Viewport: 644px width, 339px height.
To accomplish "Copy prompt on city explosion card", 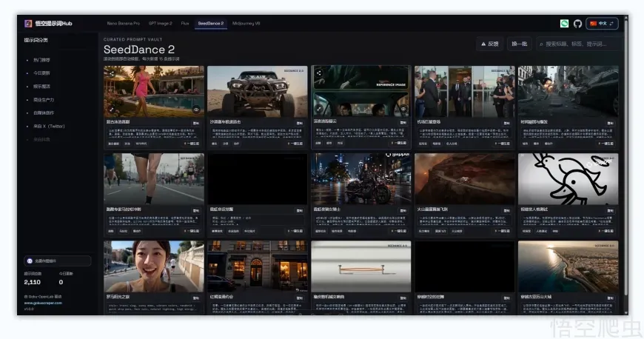I will click(610, 123).
